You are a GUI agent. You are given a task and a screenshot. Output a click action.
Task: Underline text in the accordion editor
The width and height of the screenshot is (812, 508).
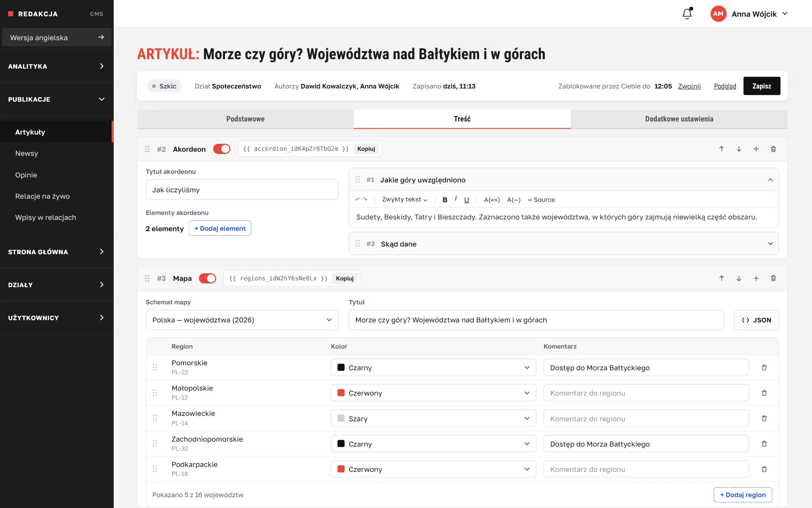click(x=466, y=200)
